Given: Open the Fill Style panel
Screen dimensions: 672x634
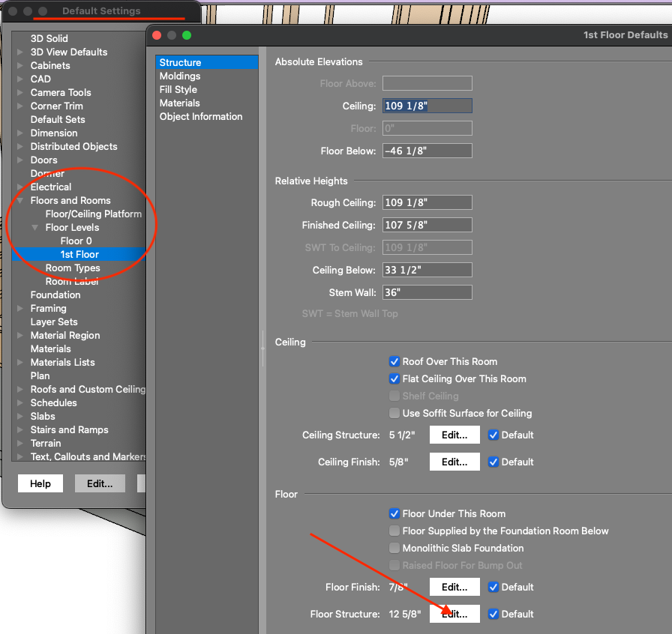Looking at the screenshot, I should coord(178,89).
